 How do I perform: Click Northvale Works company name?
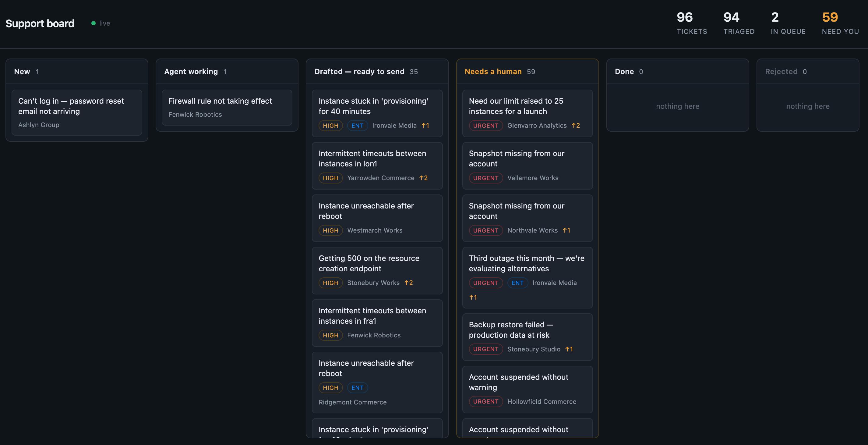tap(532, 230)
